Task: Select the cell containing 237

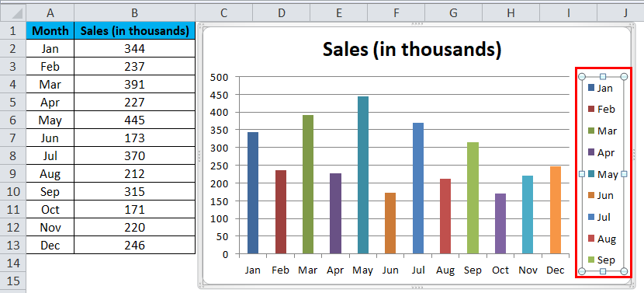Action: click(x=135, y=66)
